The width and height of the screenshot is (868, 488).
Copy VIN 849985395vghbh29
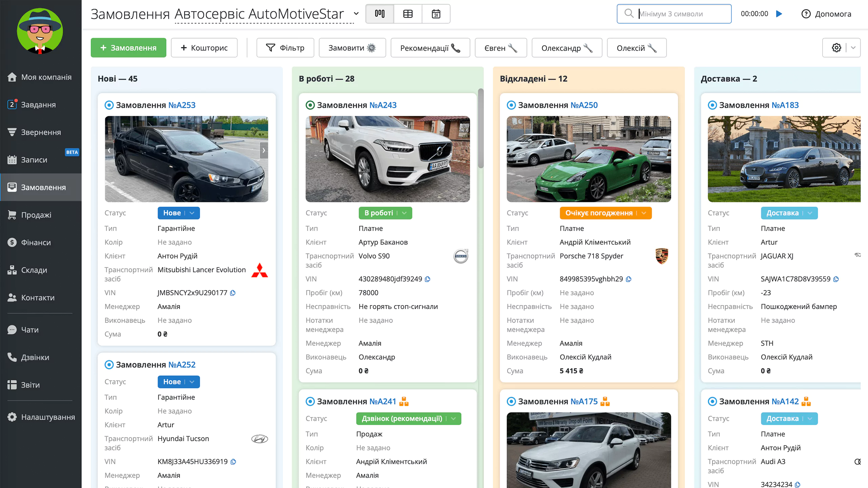click(629, 279)
